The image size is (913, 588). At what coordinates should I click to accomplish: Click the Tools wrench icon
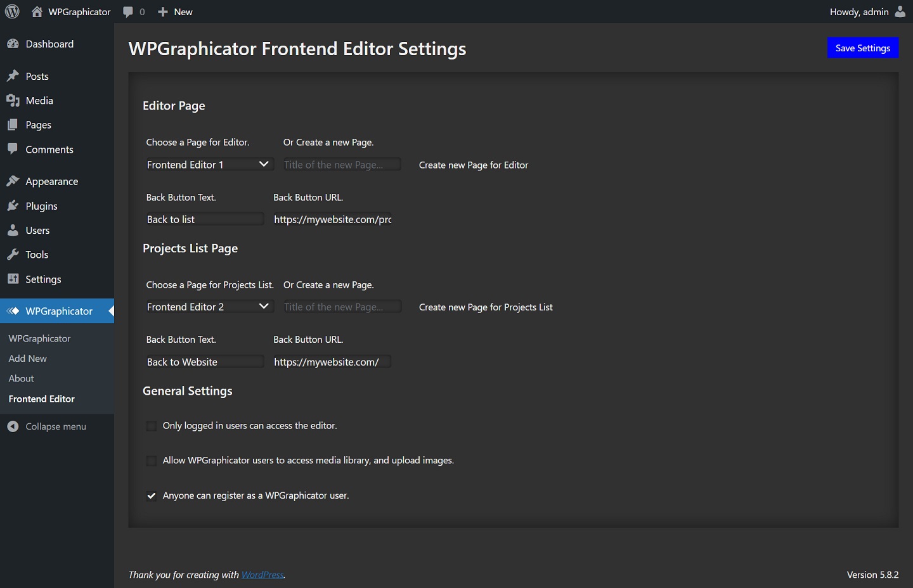click(13, 255)
